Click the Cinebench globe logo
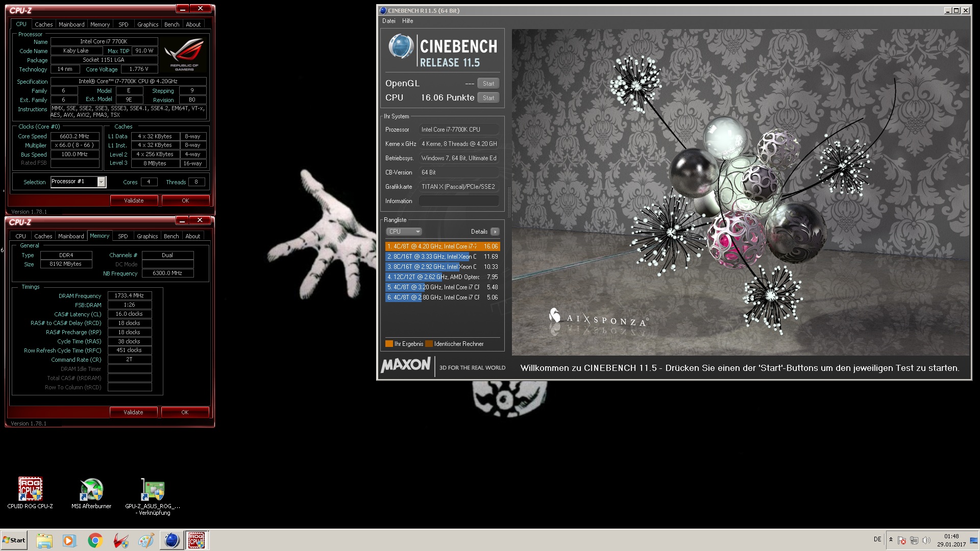The width and height of the screenshot is (980, 551). coord(401,46)
